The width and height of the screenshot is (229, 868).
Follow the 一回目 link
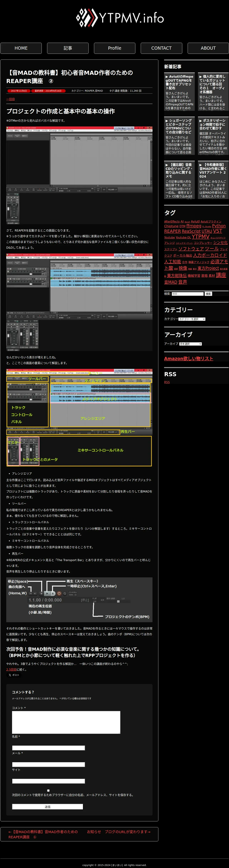tap(10, 99)
